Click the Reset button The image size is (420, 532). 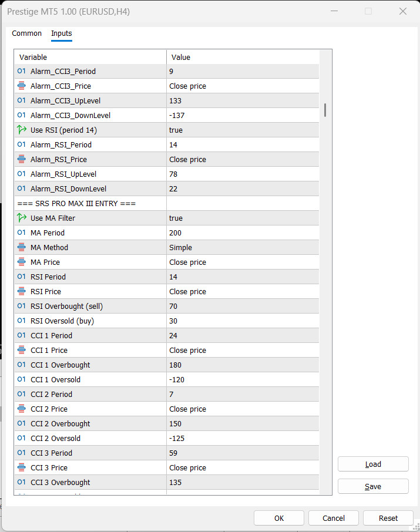click(x=388, y=518)
